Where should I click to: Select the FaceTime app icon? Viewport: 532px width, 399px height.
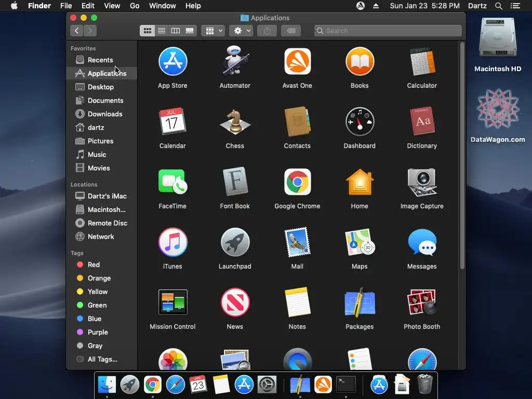172,182
